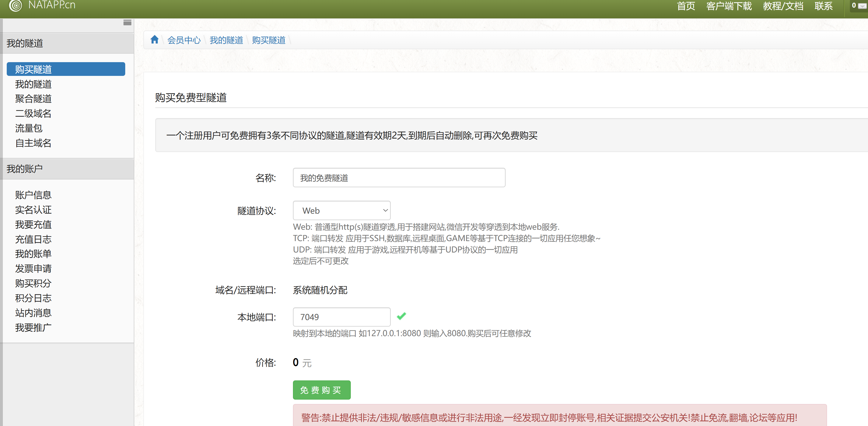Click the NATAPP.cn brand text
Image resolution: width=868 pixels, height=426 pixels.
[52, 5]
